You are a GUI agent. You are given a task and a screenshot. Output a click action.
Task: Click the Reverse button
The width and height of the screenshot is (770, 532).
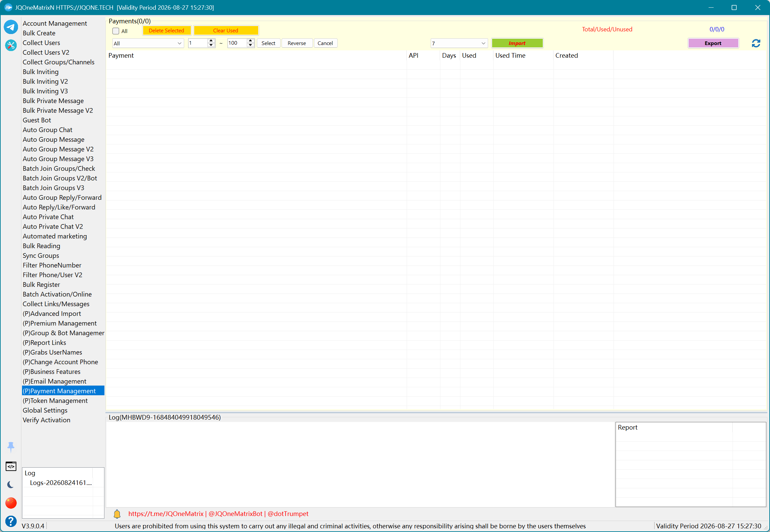tap(297, 43)
